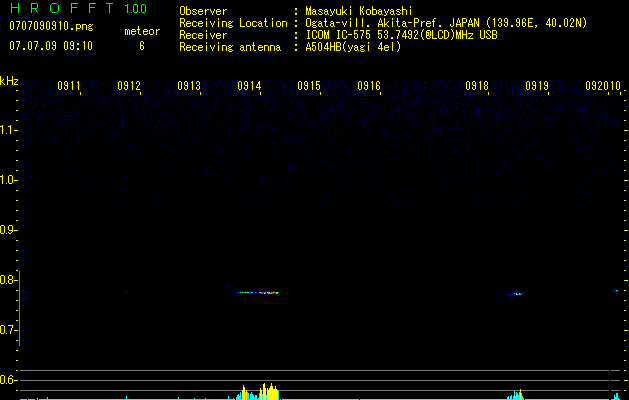Click the 0918 time marker
This screenshot has width=629, height=400.
tap(477, 86)
